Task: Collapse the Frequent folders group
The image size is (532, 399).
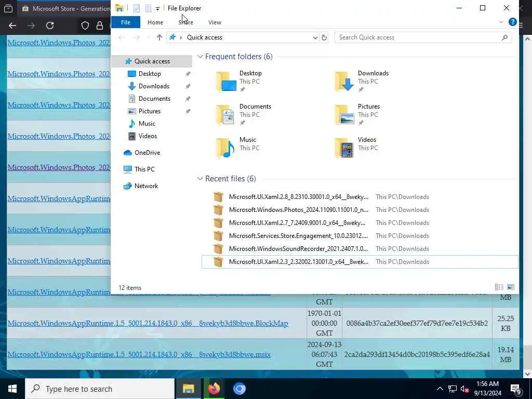Action: [x=200, y=56]
